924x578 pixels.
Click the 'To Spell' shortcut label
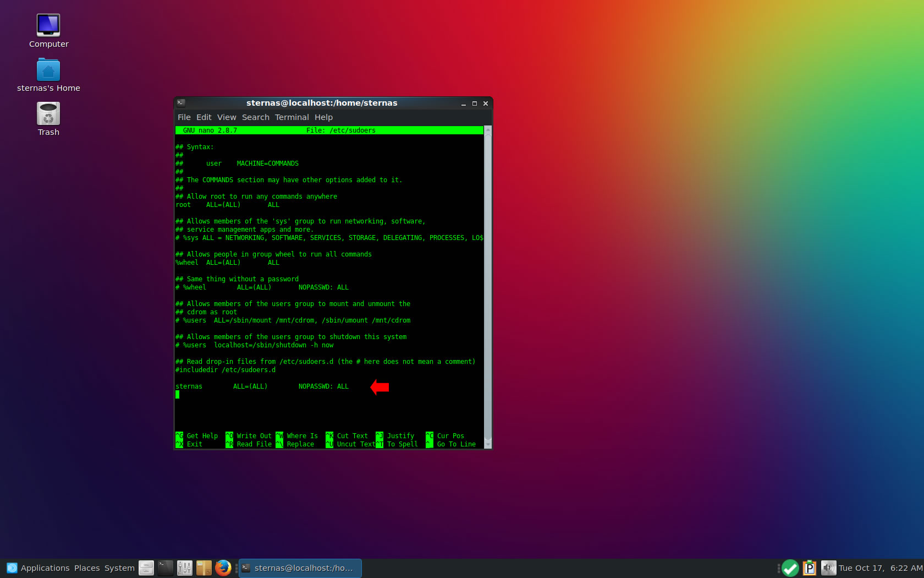(x=402, y=444)
